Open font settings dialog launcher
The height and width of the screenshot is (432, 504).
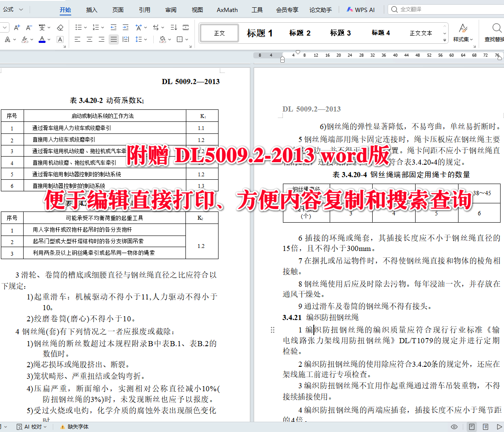64,47
